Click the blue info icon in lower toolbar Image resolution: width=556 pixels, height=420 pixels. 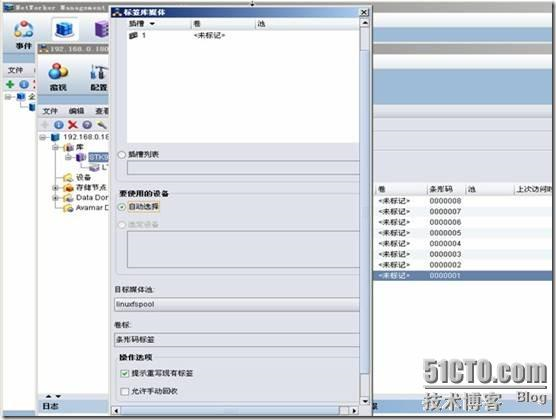[59, 125]
